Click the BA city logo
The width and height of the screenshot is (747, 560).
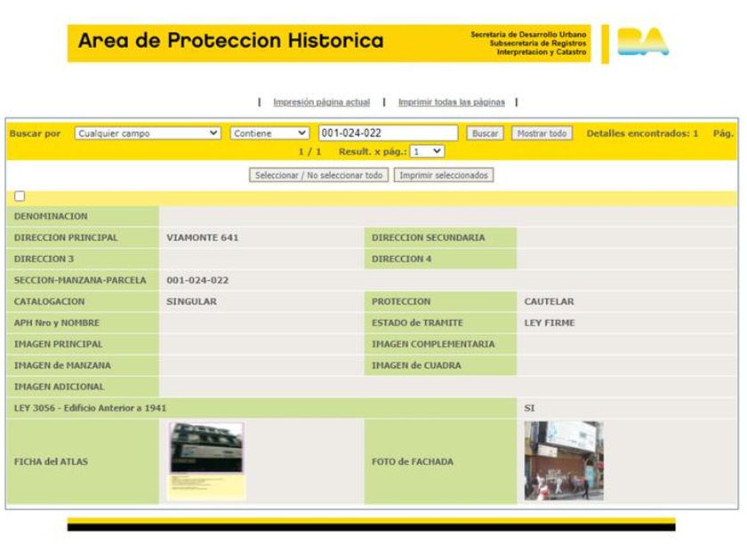643,42
